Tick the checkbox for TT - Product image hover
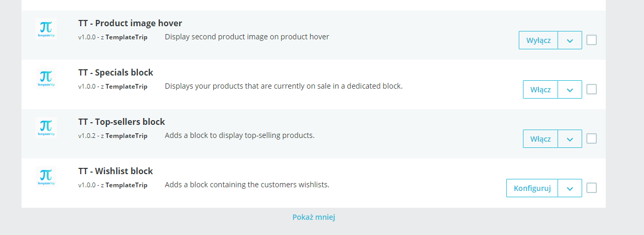 (x=592, y=40)
